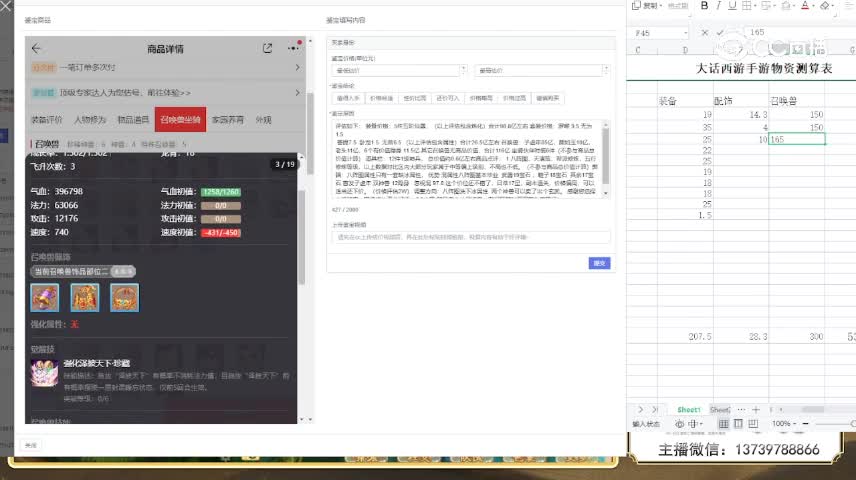Viewport: 856px width, 480px height.
Task: Open the cell name box dropdown
Action: point(686,33)
